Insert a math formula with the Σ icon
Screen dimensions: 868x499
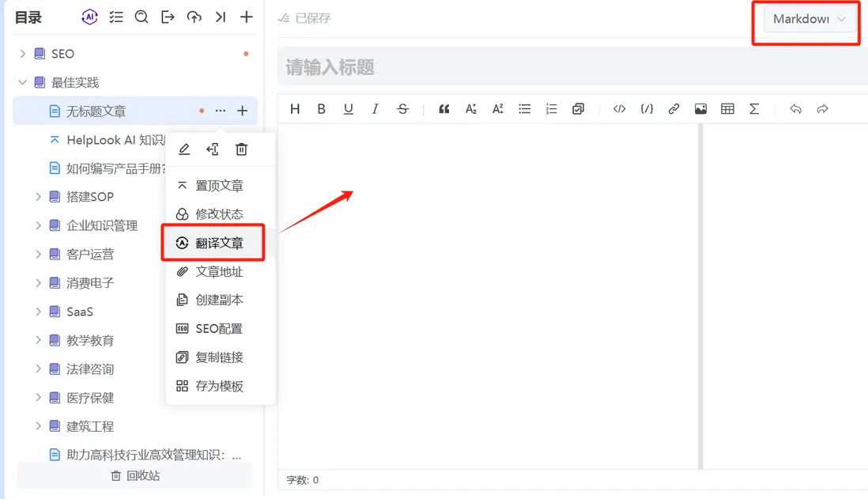click(754, 109)
